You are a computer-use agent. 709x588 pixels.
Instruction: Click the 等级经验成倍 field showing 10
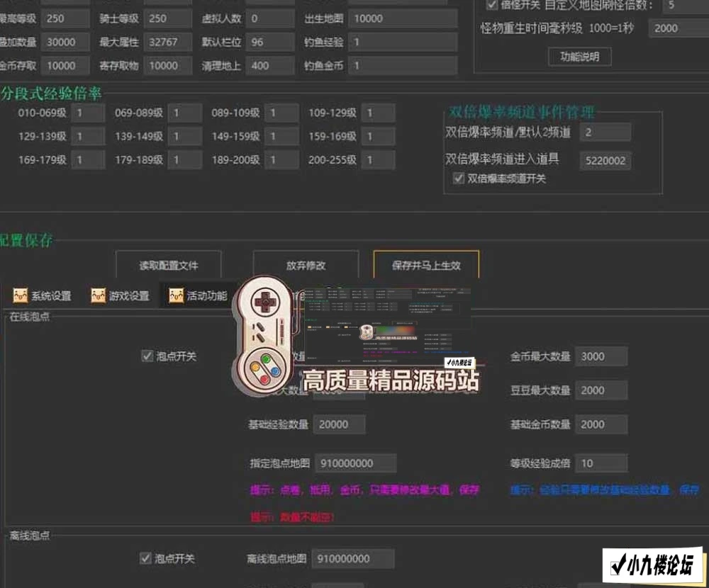pos(601,463)
